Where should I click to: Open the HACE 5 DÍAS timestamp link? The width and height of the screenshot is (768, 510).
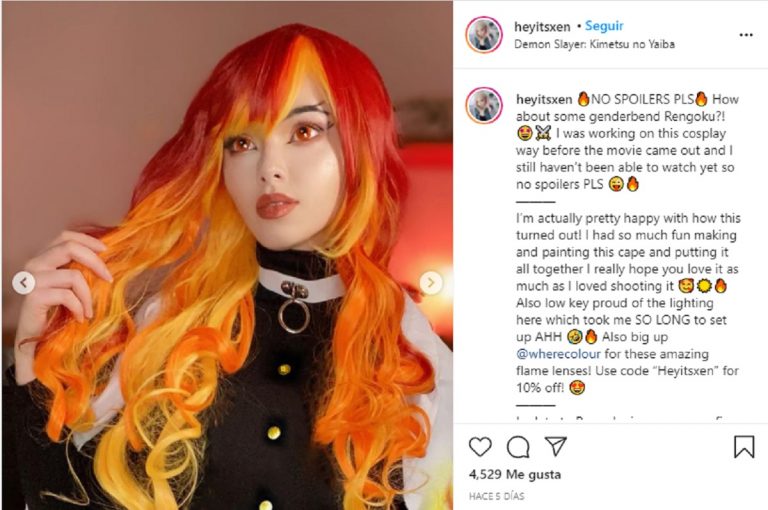(x=496, y=496)
